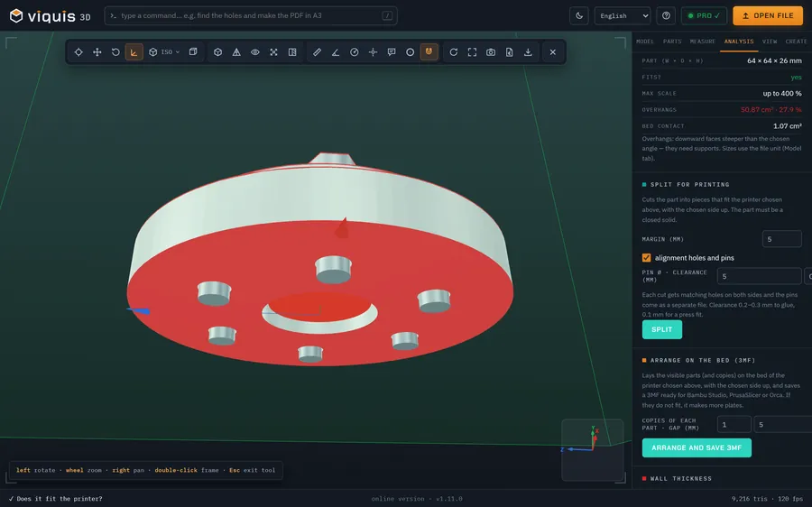Click the warning triangle icon in toolbar
The height and width of the screenshot is (507, 812).
pos(236,51)
